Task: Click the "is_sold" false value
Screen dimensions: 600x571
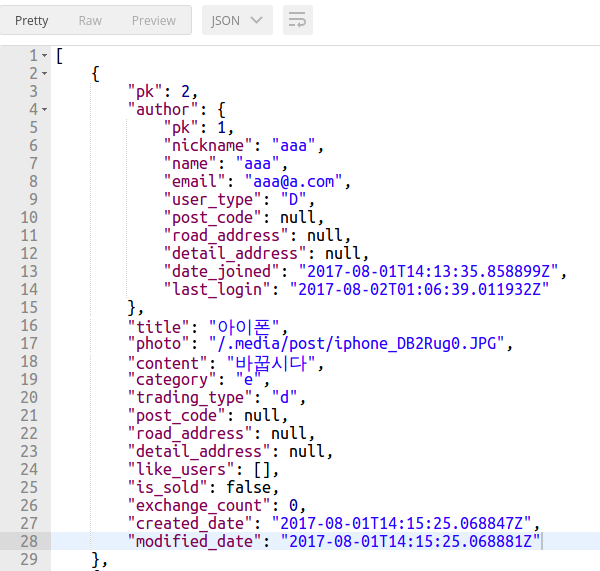Action: (248, 488)
